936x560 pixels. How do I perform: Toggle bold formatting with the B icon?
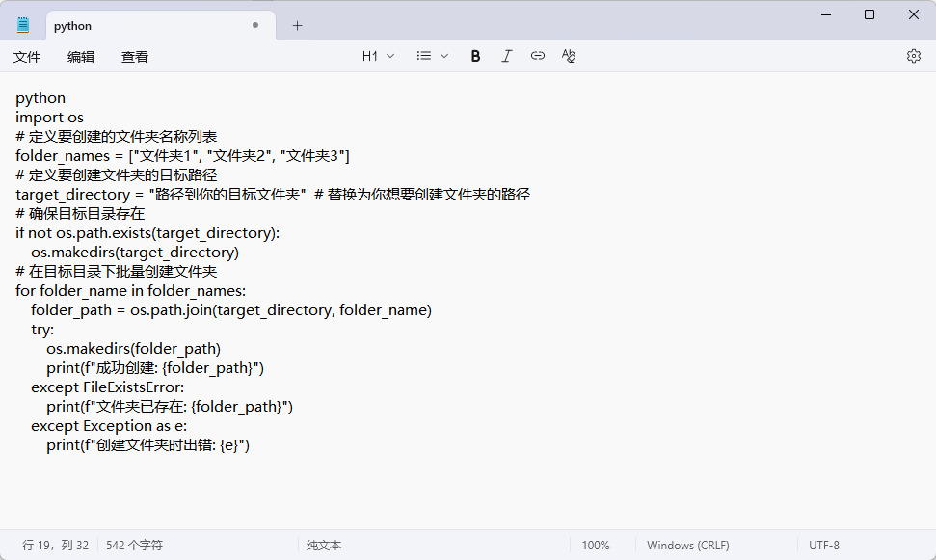coord(475,56)
